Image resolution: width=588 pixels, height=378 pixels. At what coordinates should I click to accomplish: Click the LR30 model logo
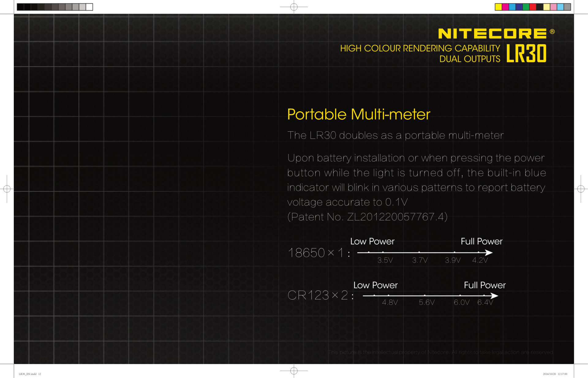click(x=526, y=53)
